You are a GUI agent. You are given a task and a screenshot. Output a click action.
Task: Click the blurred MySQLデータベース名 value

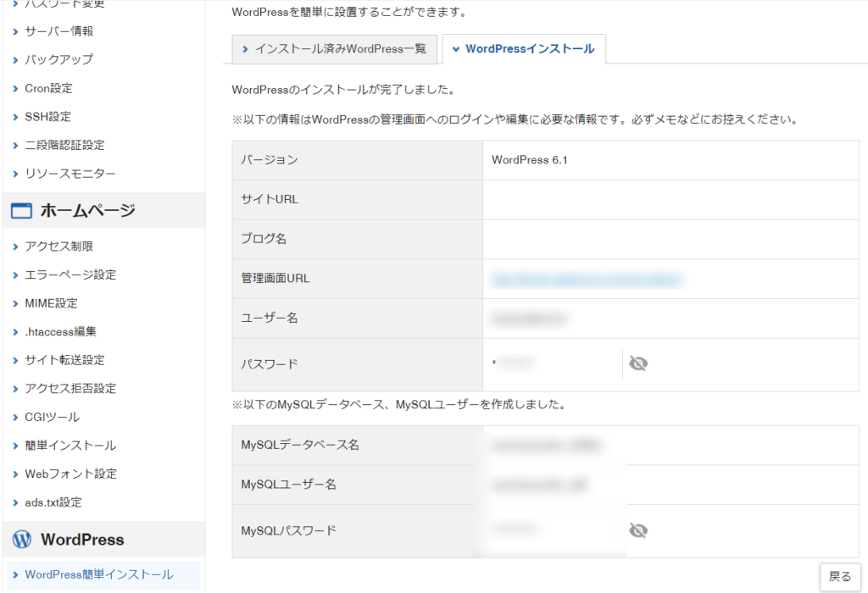[x=546, y=445]
